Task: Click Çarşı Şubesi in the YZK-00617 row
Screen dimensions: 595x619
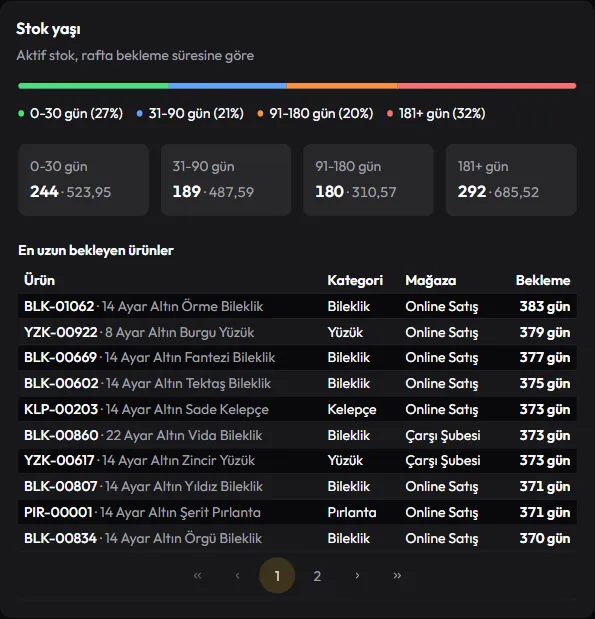Action: click(x=443, y=461)
